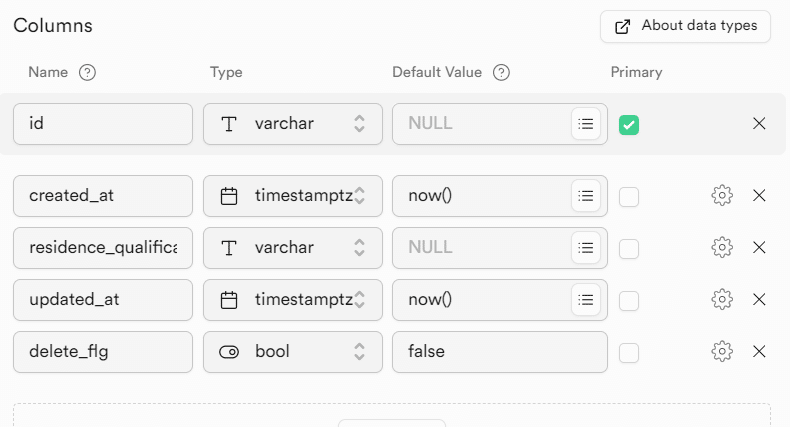Viewport: 790px width, 427px height.
Task: Uncheck primary key checkbox for id
Action: click(629, 125)
